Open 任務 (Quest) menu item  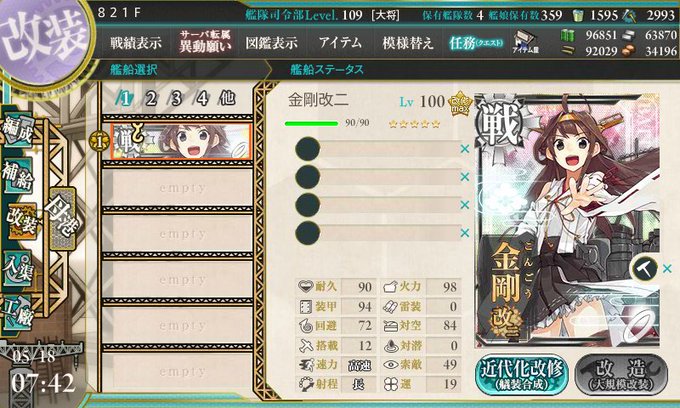(x=476, y=43)
